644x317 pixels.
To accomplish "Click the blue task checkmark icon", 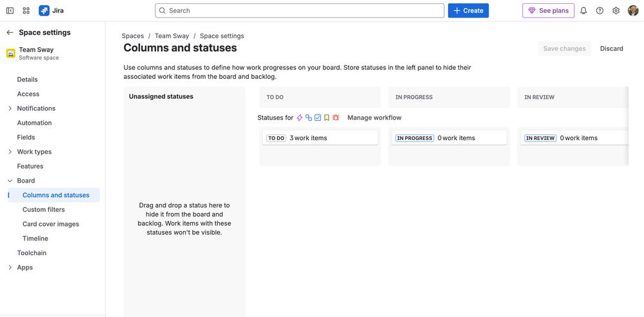I will 318,118.
